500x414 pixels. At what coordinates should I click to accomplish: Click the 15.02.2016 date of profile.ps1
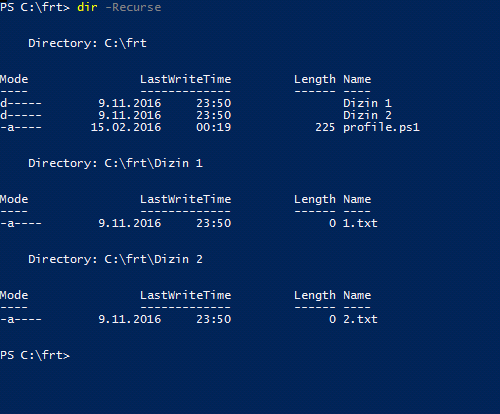point(126,127)
